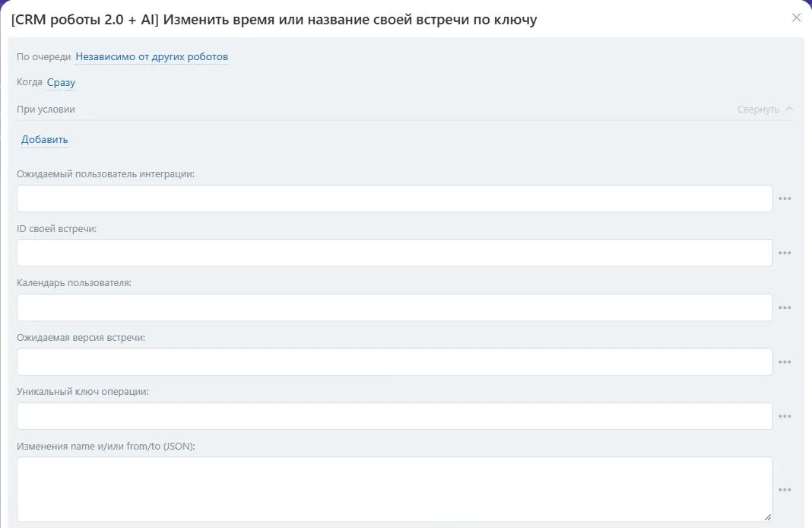Focus the Уникальный ключ операции input
812x528 pixels.
(395, 416)
